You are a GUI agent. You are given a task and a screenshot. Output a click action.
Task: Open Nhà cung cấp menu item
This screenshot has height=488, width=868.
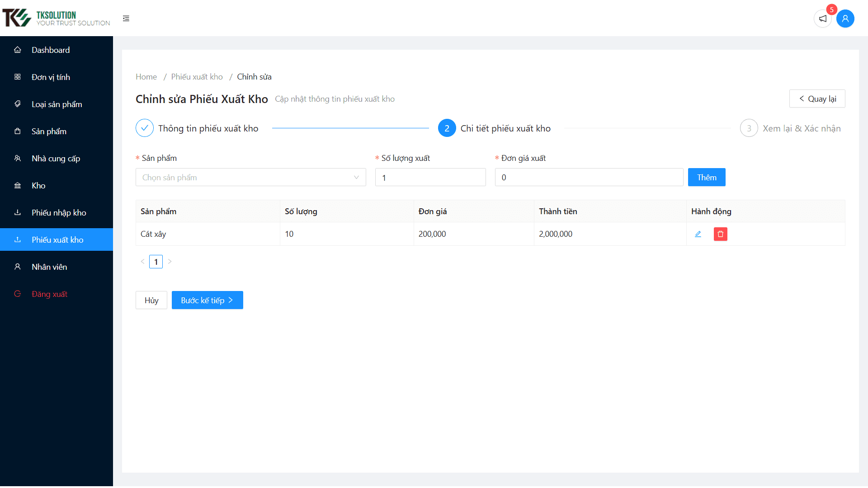(56, 159)
